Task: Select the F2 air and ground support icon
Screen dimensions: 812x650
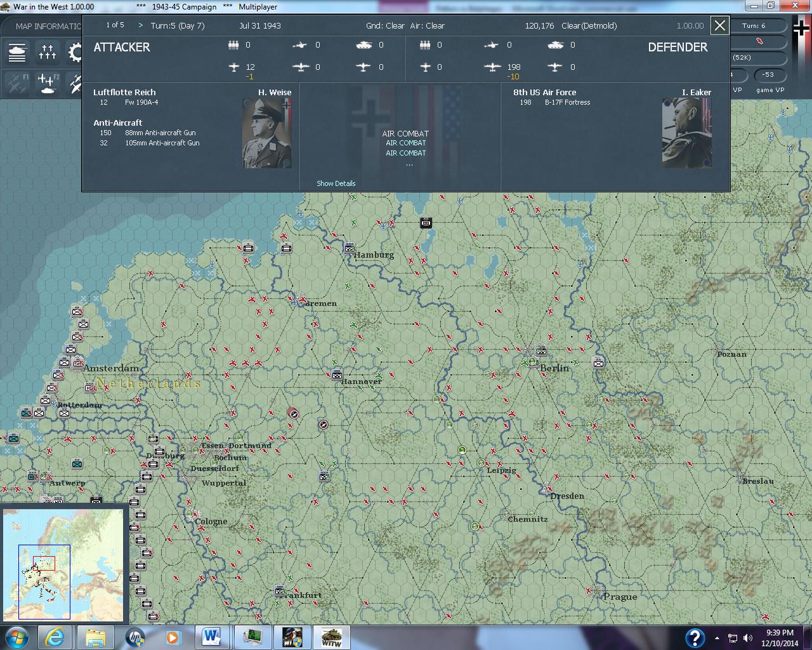Action: coord(47,83)
